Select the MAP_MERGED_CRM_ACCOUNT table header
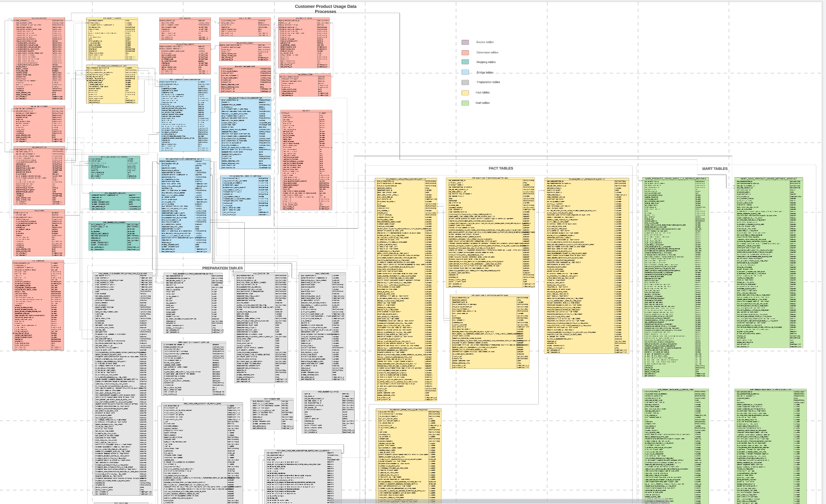 pyautogui.click(x=114, y=222)
